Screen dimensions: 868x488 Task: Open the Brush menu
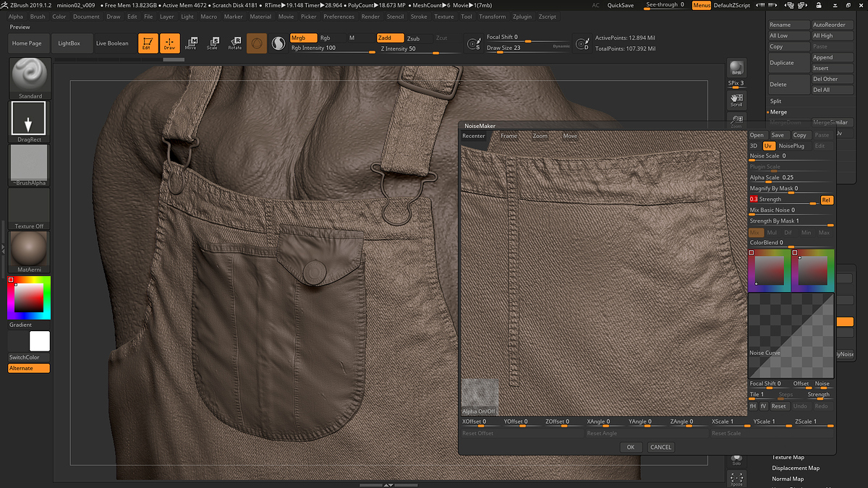(x=38, y=16)
